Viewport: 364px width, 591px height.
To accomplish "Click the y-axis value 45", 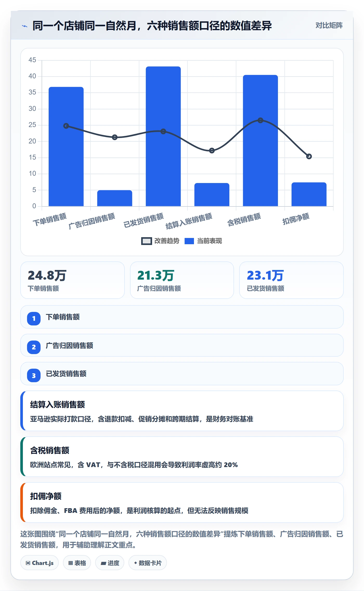I will click(x=32, y=60).
